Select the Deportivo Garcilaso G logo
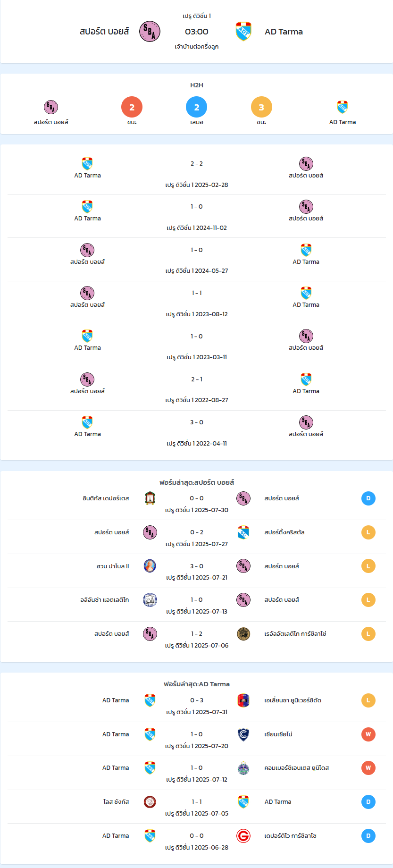393x868 pixels. (243, 836)
